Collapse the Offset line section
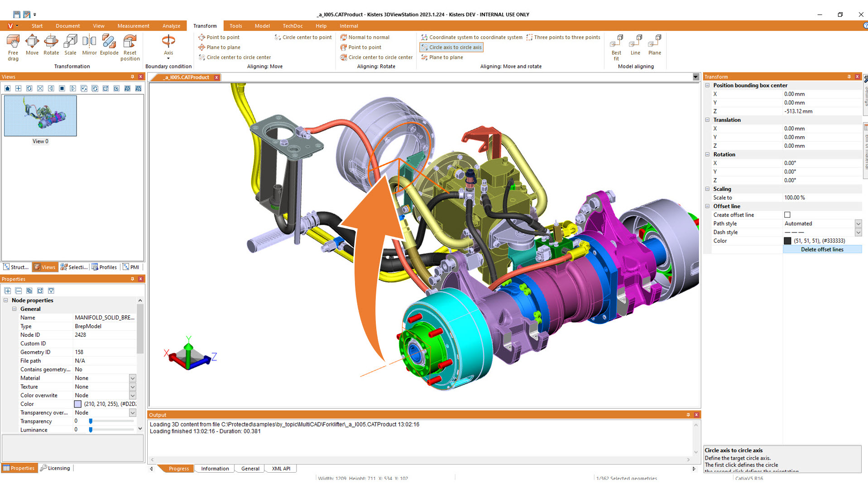This screenshot has height=489, width=868. click(x=708, y=206)
